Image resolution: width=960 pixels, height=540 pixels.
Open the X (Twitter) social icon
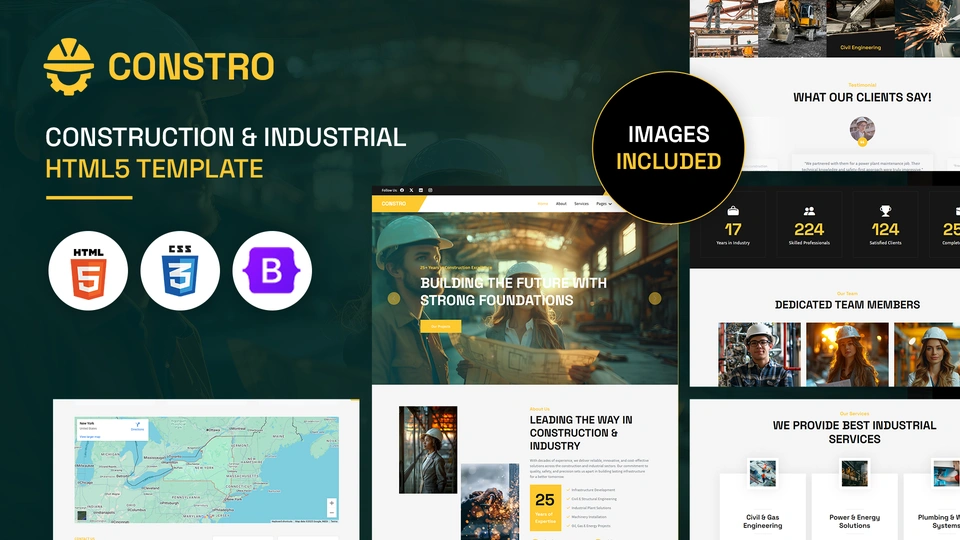pyautogui.click(x=411, y=190)
